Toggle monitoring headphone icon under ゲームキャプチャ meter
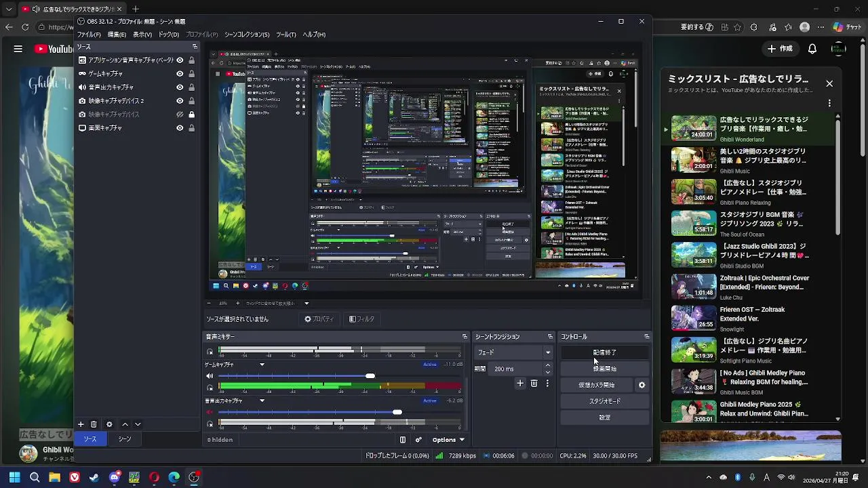868x488 pixels. [210, 388]
